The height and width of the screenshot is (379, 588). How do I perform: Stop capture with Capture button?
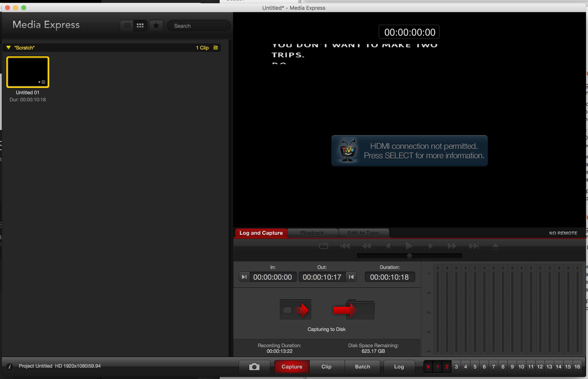click(x=292, y=367)
